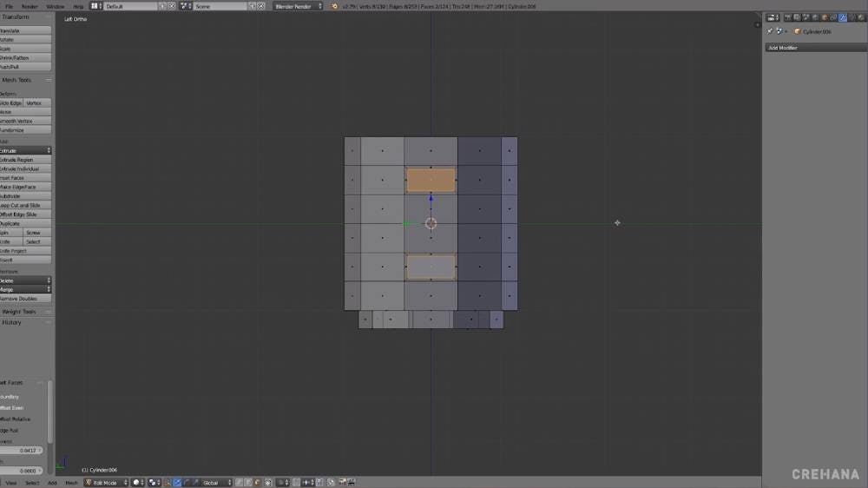Open the Material properties tab icon

pos(861,17)
